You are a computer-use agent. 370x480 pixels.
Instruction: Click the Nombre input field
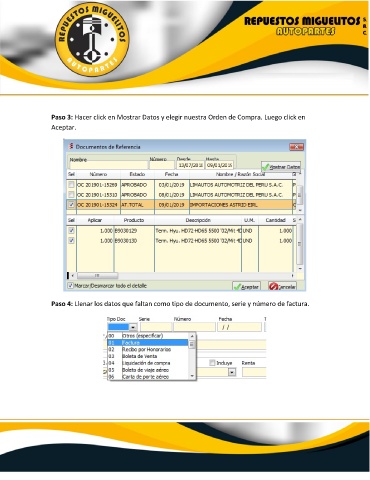108,165
